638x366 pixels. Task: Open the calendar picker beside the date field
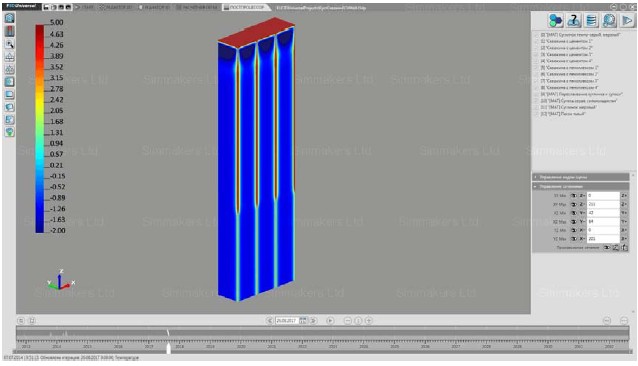pyautogui.click(x=303, y=320)
